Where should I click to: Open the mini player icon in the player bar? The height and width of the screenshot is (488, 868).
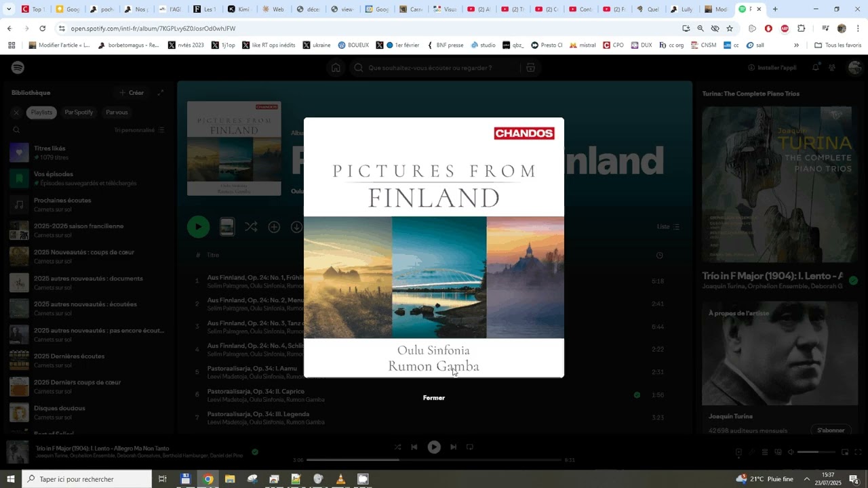tap(845, 452)
